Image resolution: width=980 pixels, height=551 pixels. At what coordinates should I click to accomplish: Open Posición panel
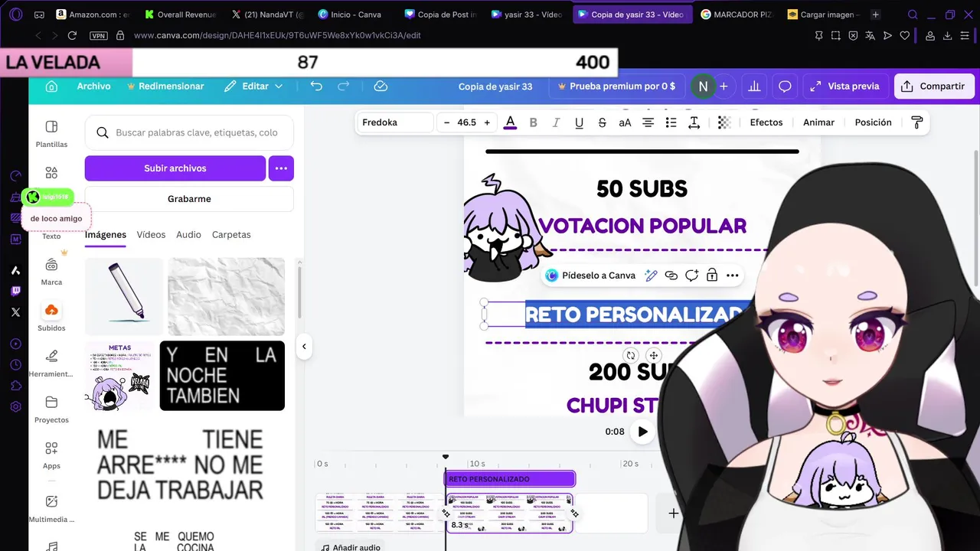coord(873,122)
